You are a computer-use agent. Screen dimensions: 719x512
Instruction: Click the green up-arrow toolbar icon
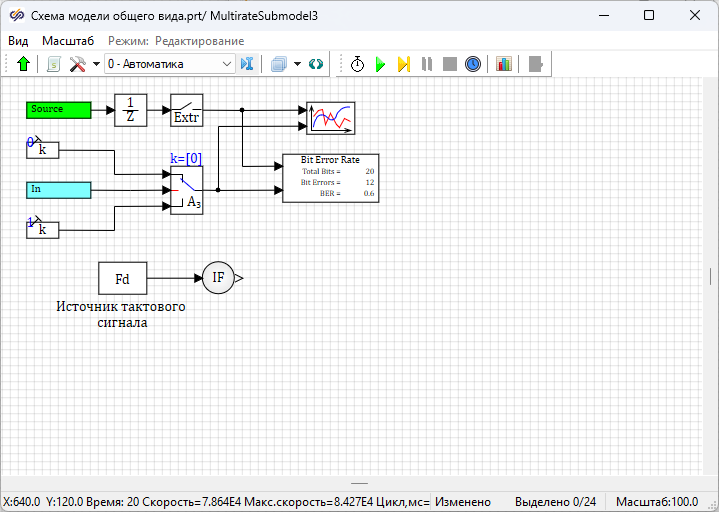tap(24, 64)
